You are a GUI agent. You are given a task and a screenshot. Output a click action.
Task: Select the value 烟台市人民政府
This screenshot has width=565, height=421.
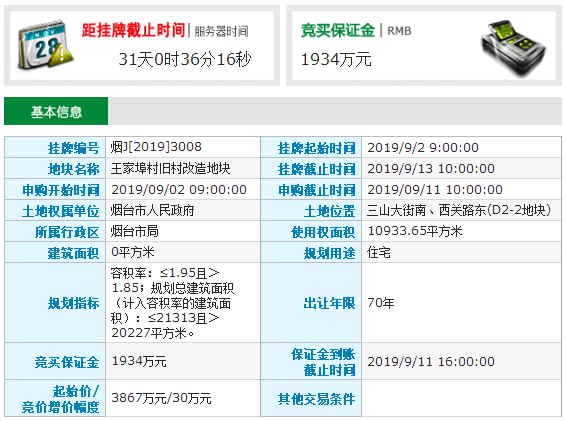click(x=152, y=210)
